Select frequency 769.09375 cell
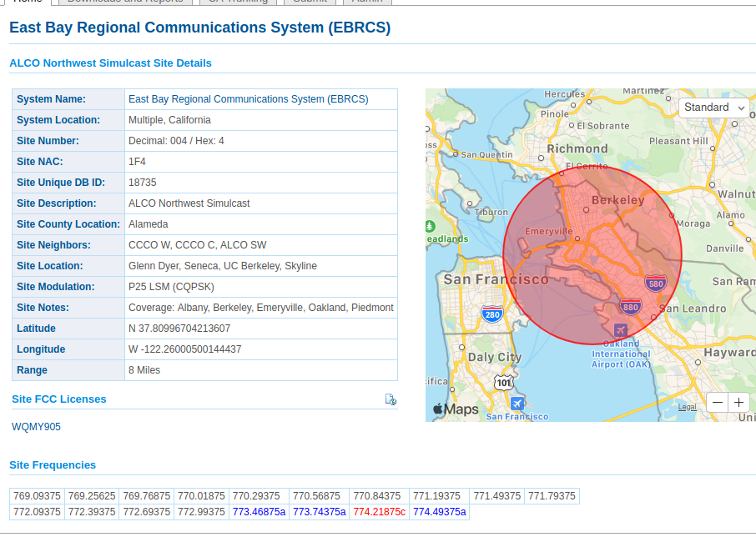Viewport: 756px width, 537px height. click(37, 496)
